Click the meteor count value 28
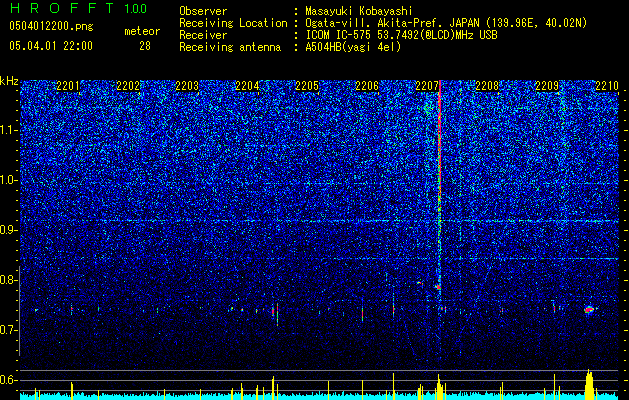The height and width of the screenshot is (400, 629). pos(145,46)
